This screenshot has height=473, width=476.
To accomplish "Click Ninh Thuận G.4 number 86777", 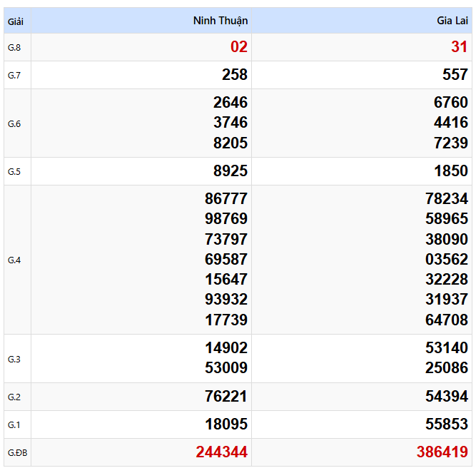I will point(226,199).
